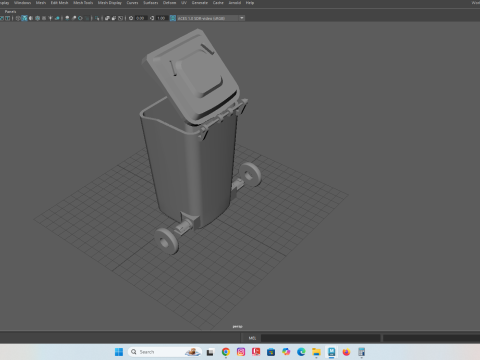Open the Arnold menu

click(x=235, y=3)
